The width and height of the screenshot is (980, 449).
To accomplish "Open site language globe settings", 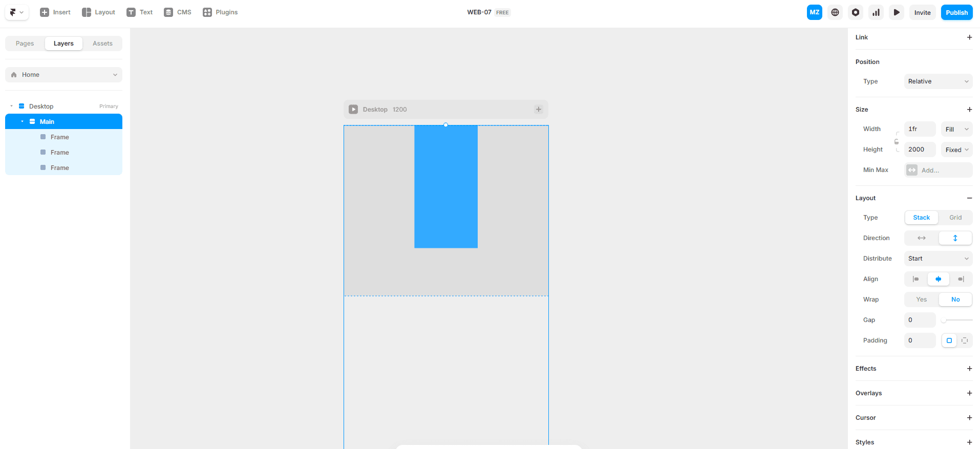I will [835, 12].
